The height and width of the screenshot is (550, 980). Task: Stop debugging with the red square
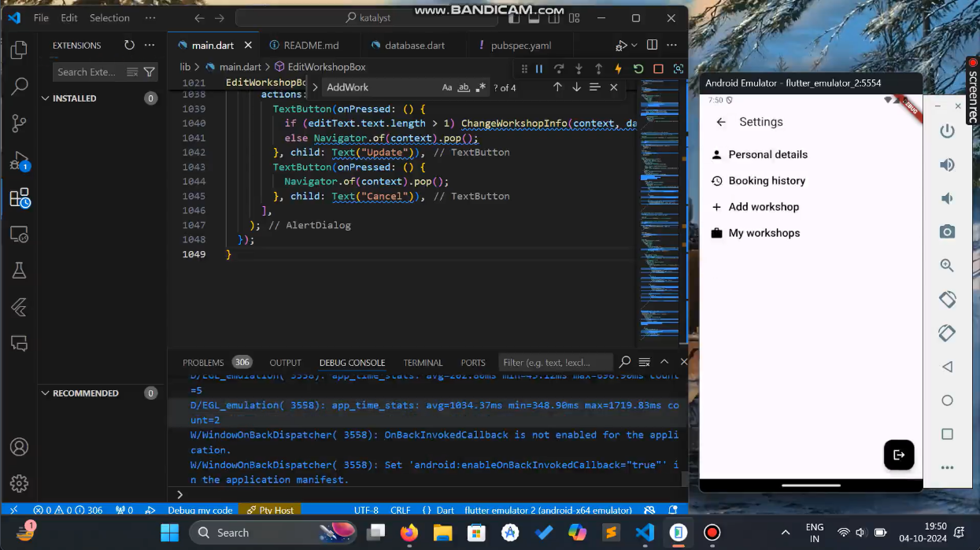[658, 69]
